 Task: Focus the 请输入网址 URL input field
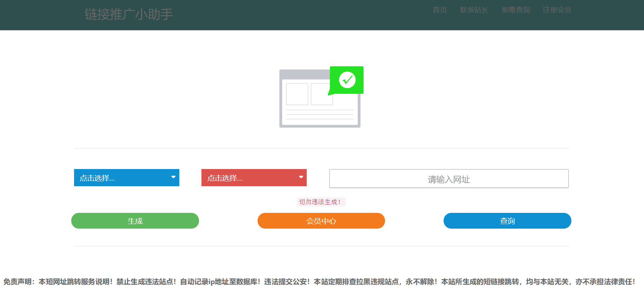pos(449,179)
